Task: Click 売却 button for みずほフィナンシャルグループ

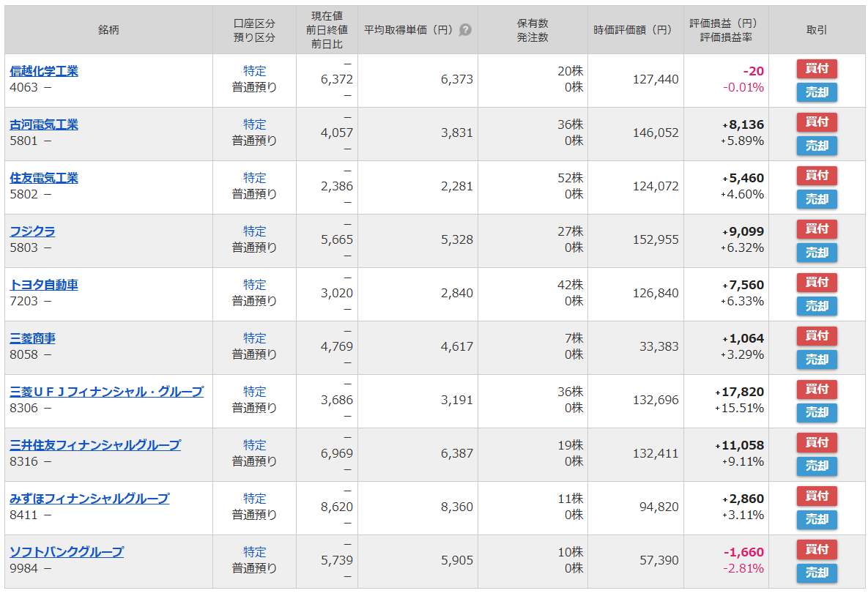Action: coord(817,520)
